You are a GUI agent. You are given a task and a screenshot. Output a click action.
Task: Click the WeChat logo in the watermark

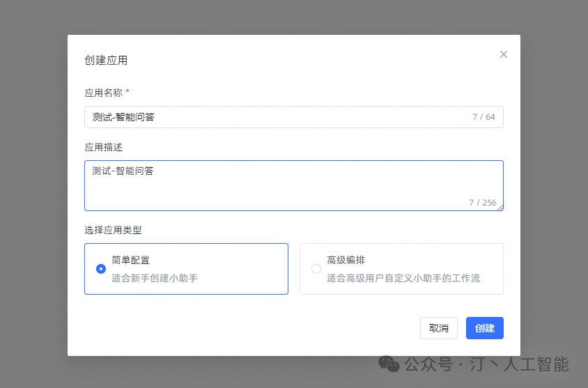[389, 364]
